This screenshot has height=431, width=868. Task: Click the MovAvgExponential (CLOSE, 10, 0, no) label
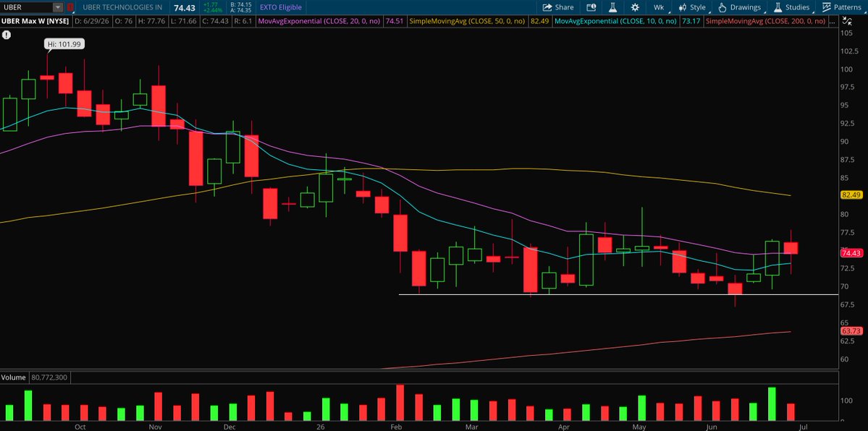[615, 21]
